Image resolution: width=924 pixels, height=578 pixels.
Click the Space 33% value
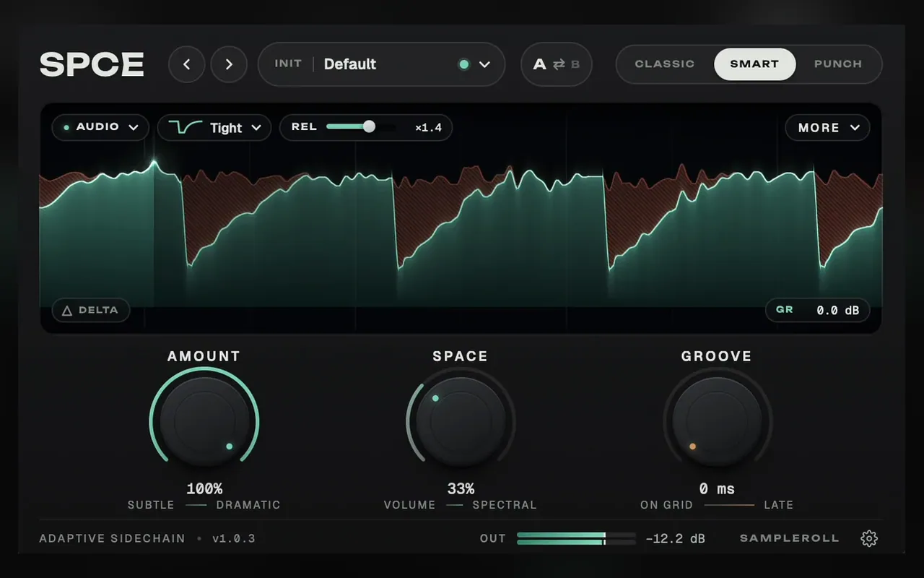(x=461, y=489)
